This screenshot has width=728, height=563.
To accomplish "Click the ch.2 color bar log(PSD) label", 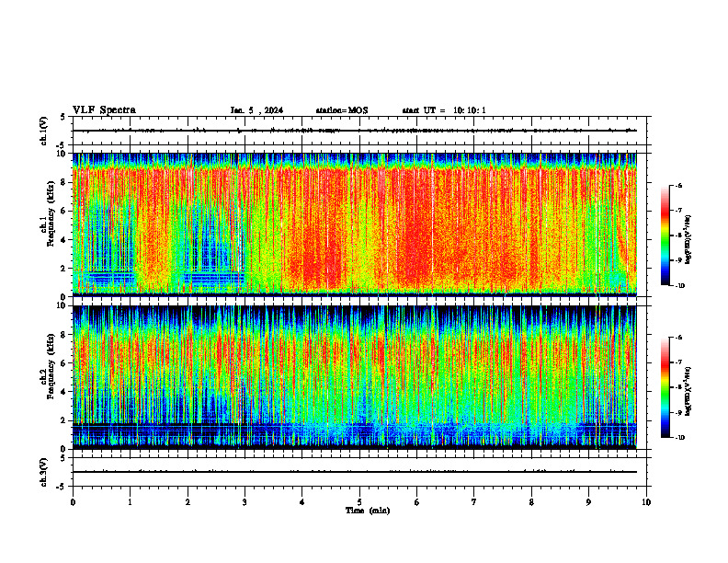I will pyautogui.click(x=688, y=392).
